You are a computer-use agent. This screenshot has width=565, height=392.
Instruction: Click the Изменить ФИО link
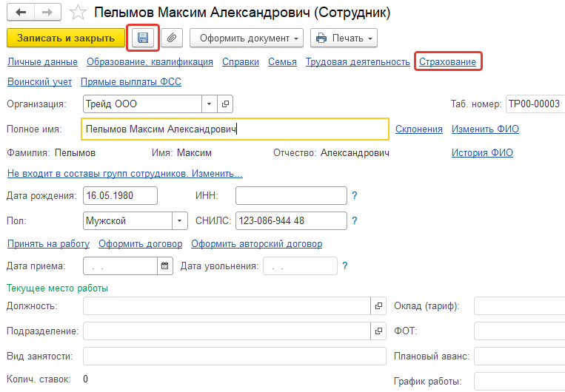pos(485,129)
